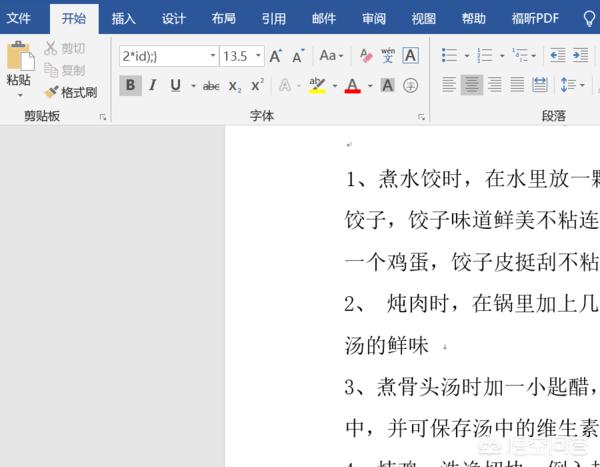Open the font name dropdown arrow

[x=213, y=56]
